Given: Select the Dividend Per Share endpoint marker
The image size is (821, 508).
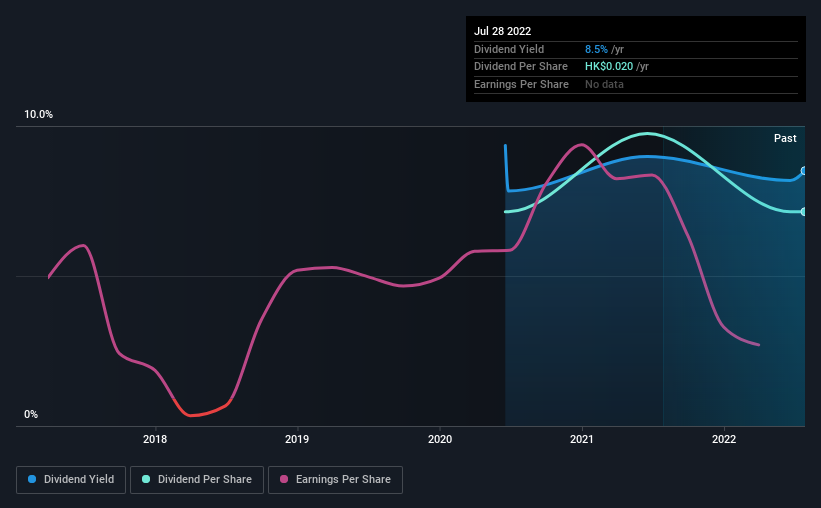Looking at the screenshot, I should click(x=804, y=212).
